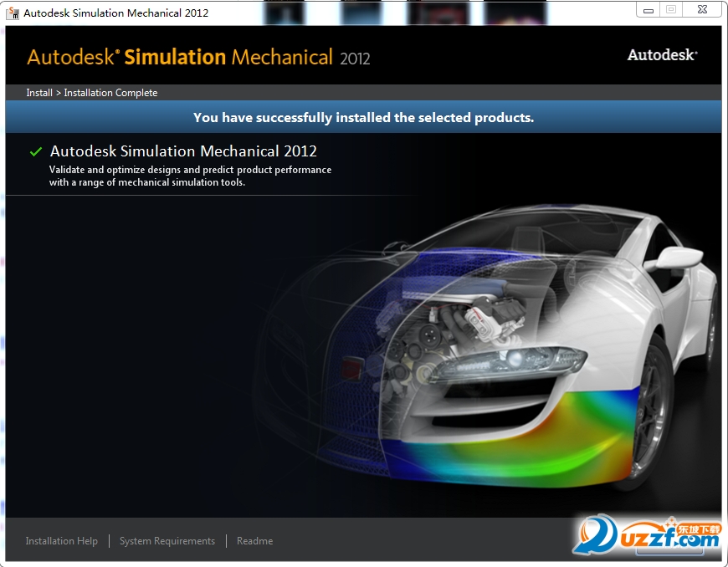Click the Autodesk logo in the header
Screen dimensions: 728x567
(663, 55)
